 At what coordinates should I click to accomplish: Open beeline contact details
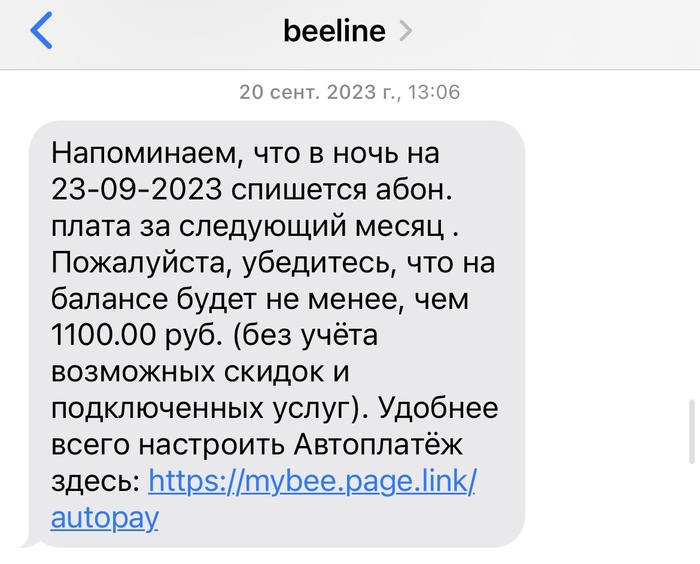(334, 31)
